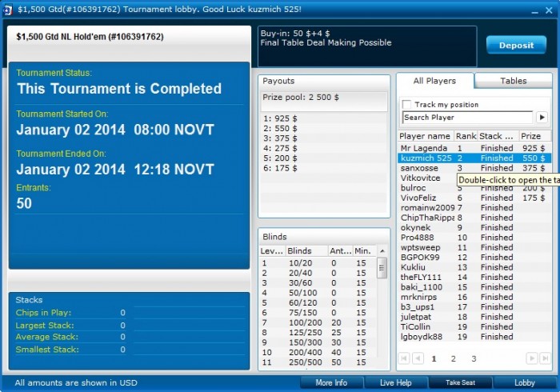Viewport: 560px width, 392px height.
Task: Click the search player arrow button
Action: click(x=542, y=117)
